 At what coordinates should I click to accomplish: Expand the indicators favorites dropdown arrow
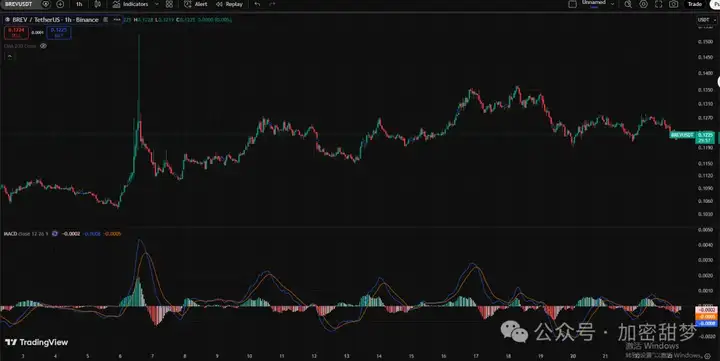(157, 4)
